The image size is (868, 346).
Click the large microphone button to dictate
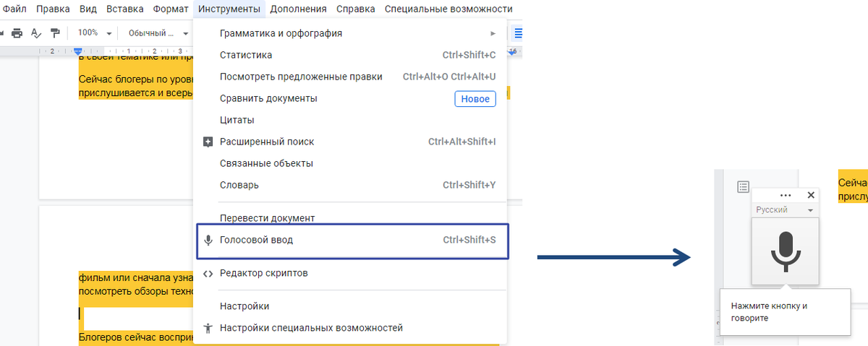[786, 251]
